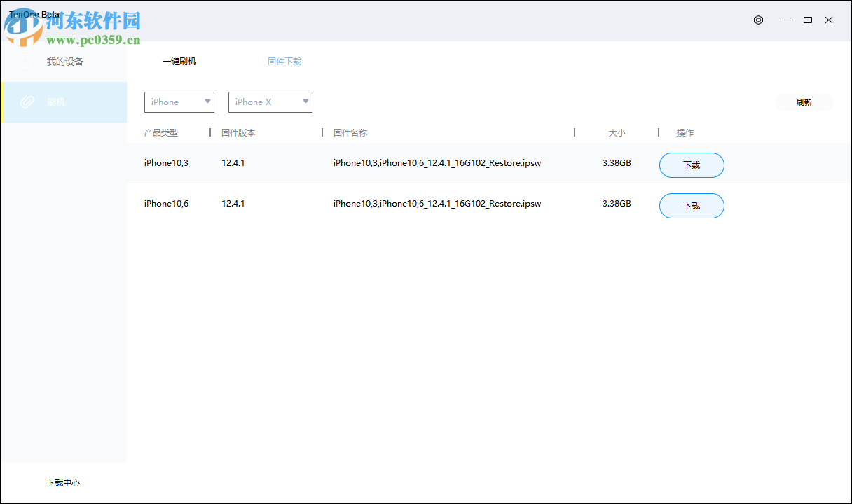Click the 固件版本 column header
The image size is (852, 504).
click(238, 132)
